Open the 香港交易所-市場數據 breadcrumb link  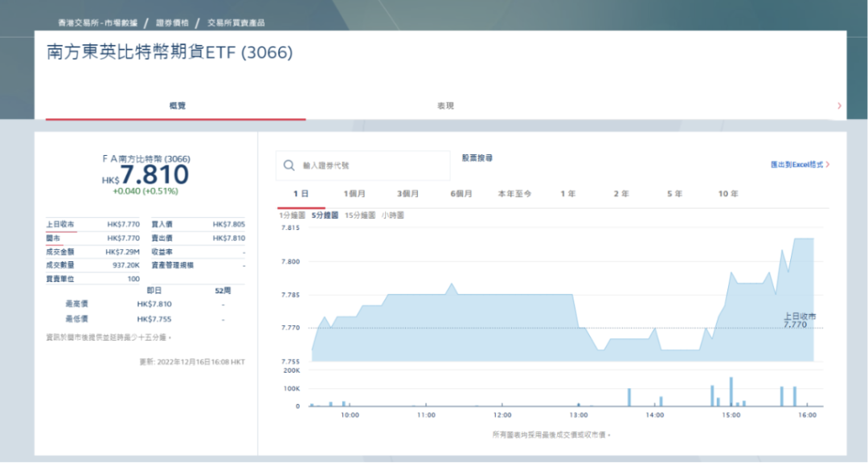(x=97, y=22)
